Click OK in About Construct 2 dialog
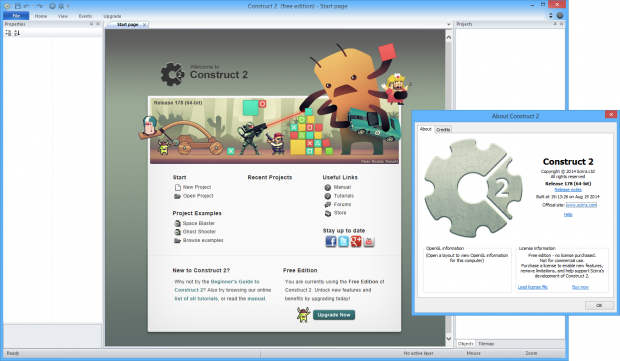Image resolution: width=620 pixels, height=361 pixels. coord(599,305)
